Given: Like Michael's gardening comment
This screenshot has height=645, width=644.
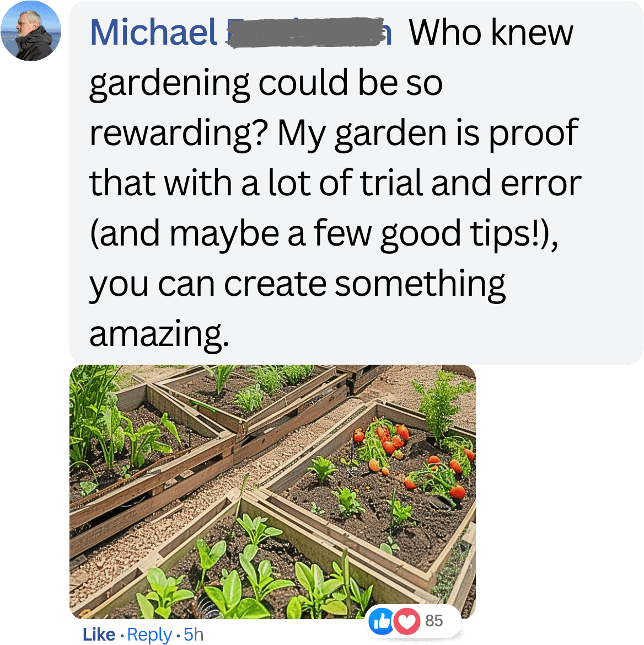Looking at the screenshot, I should click(x=99, y=635).
